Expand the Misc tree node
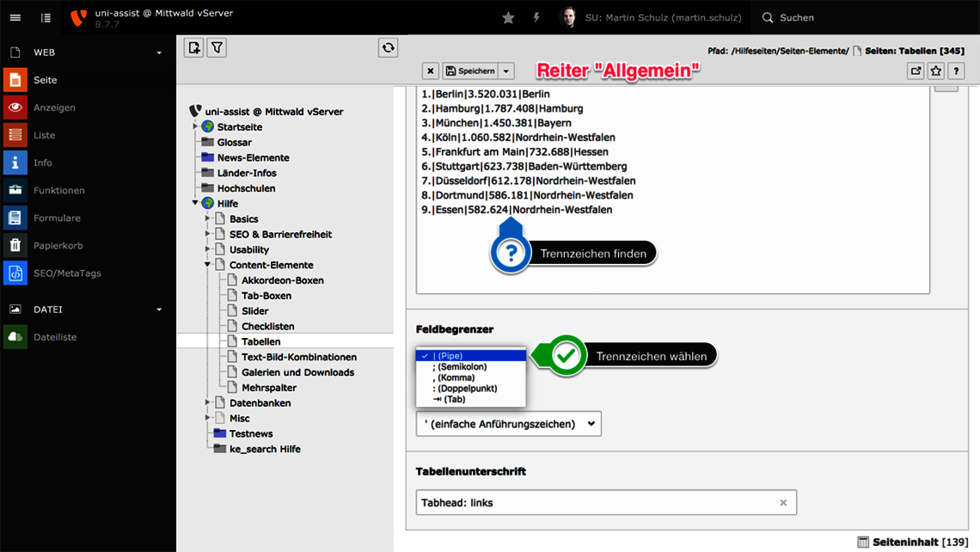This screenshot has width=980, height=552. coord(207,418)
